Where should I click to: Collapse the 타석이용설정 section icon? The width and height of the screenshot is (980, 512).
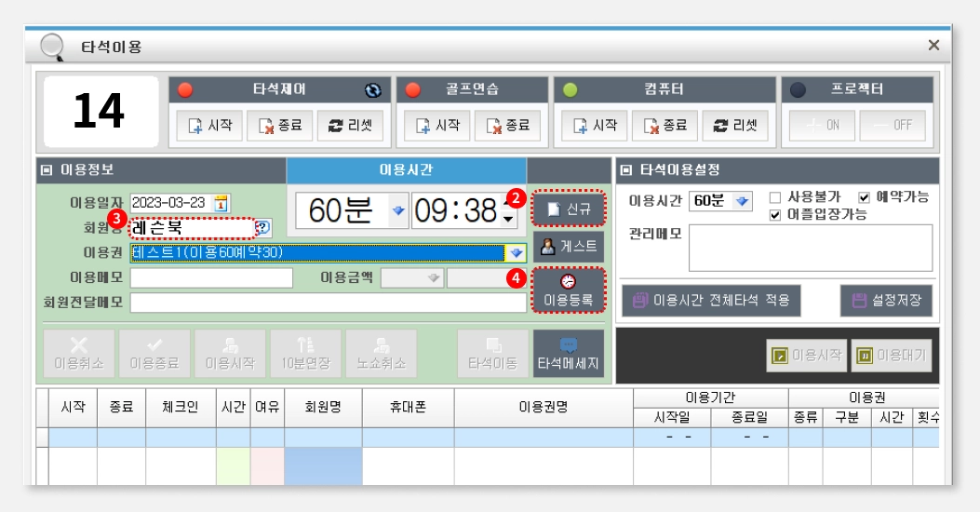point(626,170)
